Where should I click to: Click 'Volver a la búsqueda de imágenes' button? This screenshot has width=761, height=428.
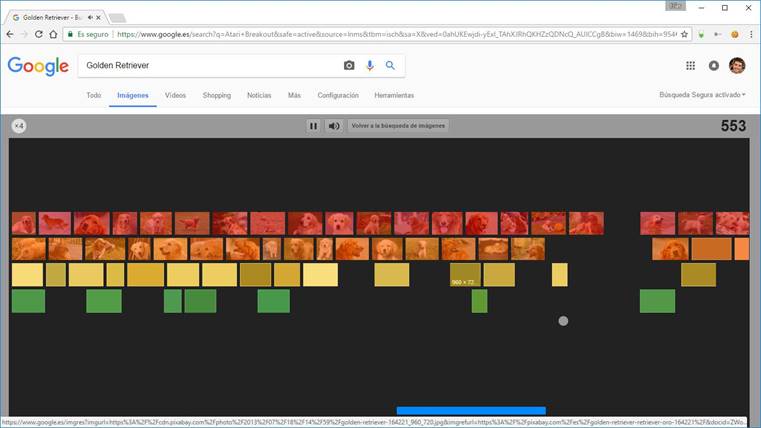point(398,126)
